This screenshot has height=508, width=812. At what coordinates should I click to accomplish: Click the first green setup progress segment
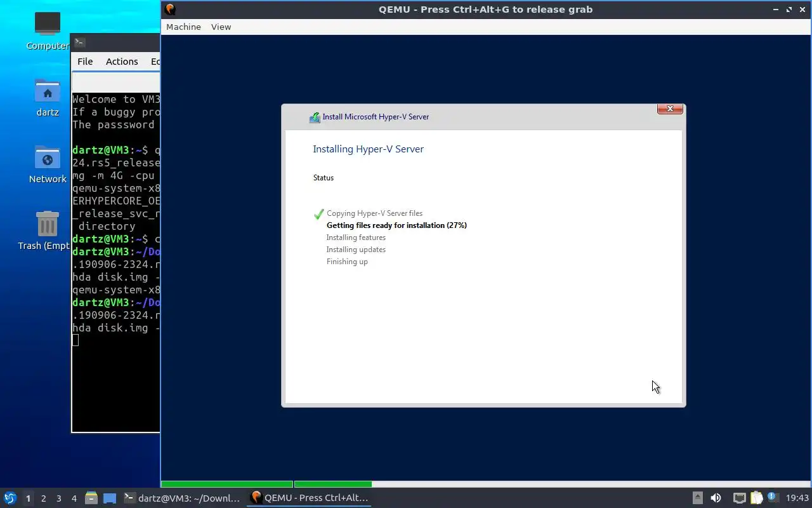226,485
